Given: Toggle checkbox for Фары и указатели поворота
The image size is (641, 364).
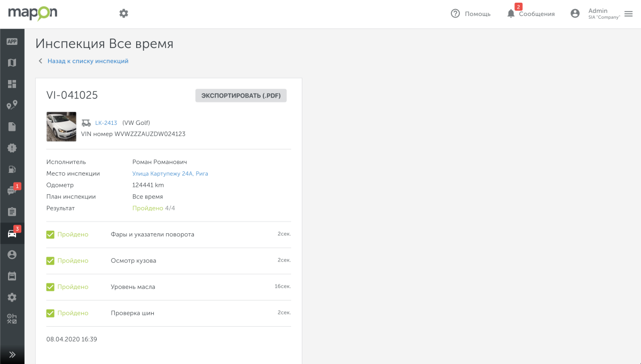Looking at the screenshot, I should [50, 234].
